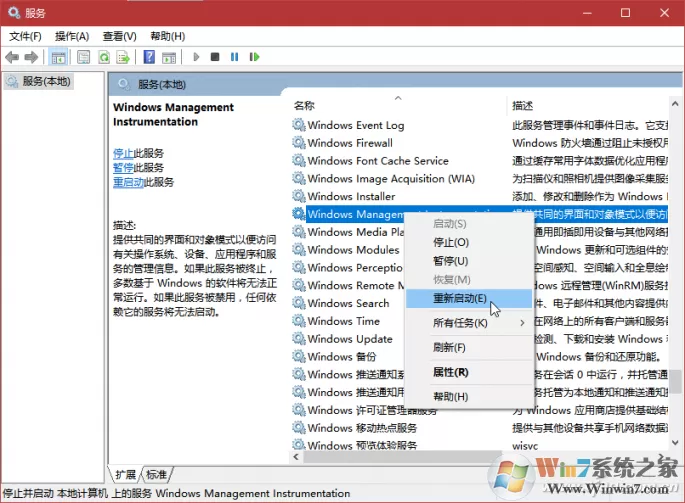This screenshot has width=685, height=503.
Task: Expand 所有任务(K) submenu in context menu
Action: coord(469,323)
